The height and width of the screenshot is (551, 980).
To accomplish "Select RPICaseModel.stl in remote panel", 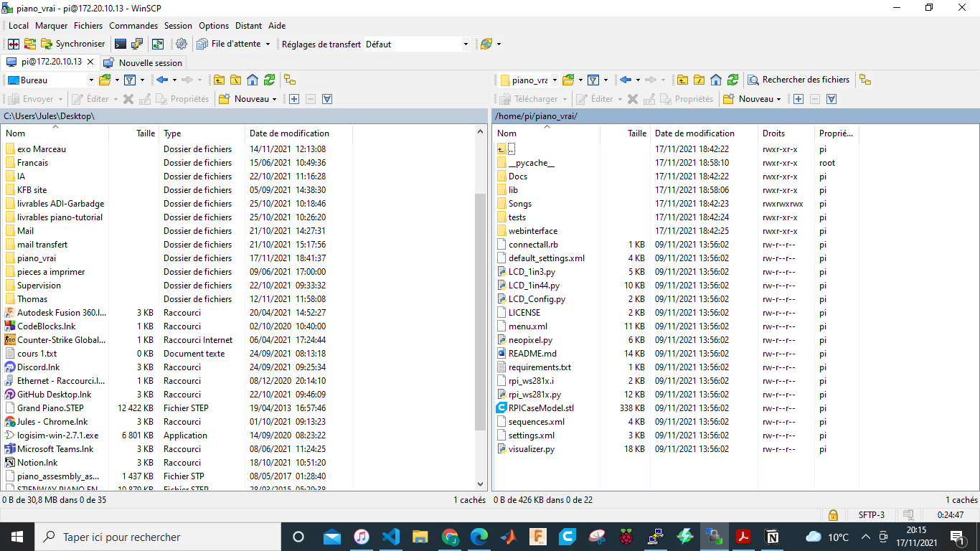I will click(x=541, y=408).
